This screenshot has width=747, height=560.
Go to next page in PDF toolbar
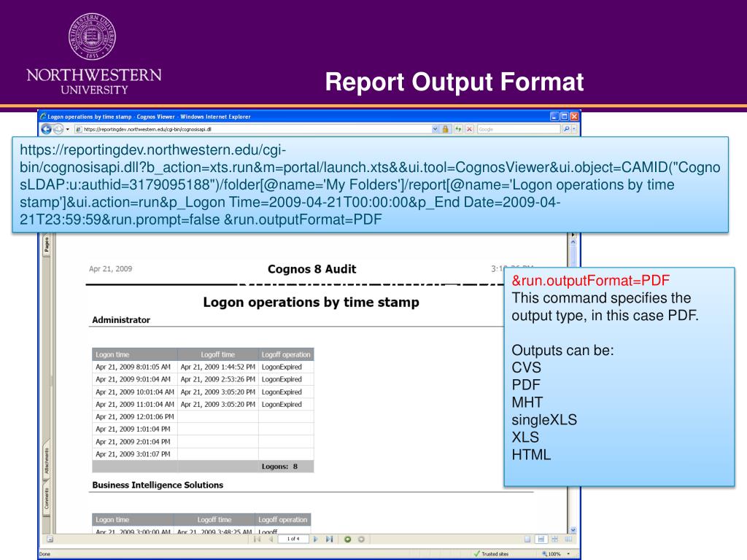coord(315,539)
